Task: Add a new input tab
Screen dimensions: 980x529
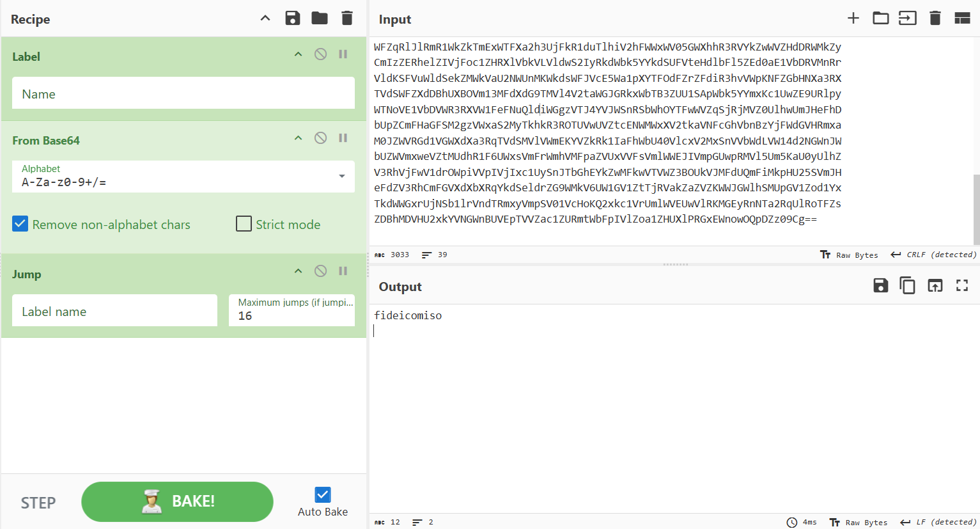Action: click(853, 19)
